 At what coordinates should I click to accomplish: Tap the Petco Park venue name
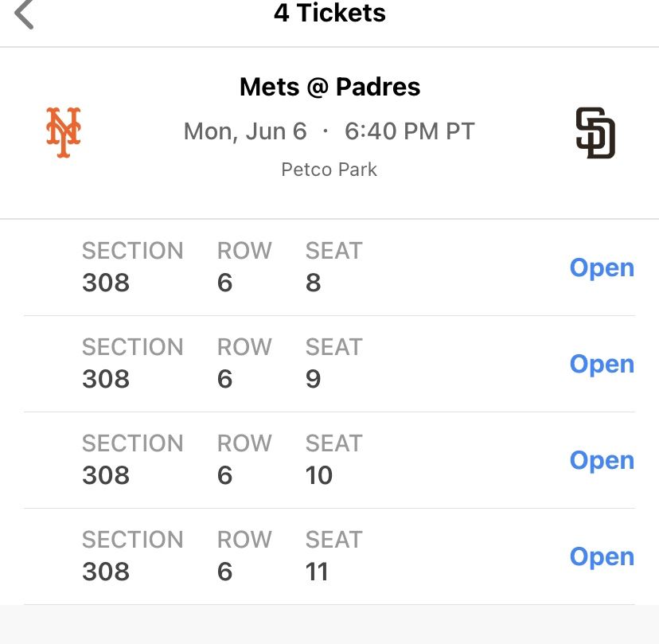pos(329,170)
